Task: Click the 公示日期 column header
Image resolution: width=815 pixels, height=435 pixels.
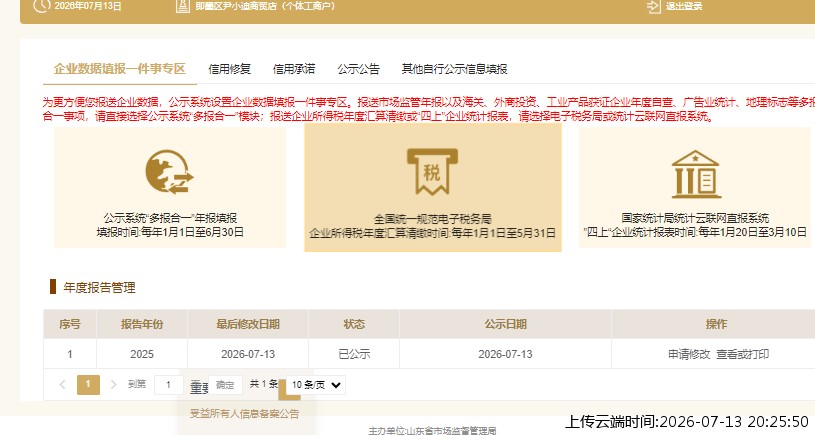Action: [x=505, y=324]
